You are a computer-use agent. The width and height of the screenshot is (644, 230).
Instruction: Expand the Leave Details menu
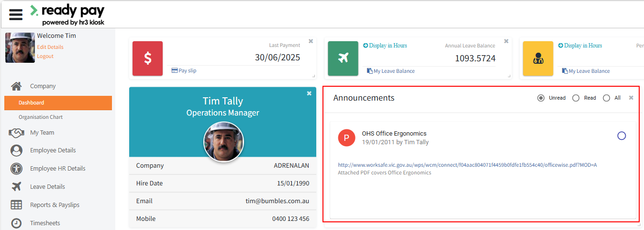(47, 187)
